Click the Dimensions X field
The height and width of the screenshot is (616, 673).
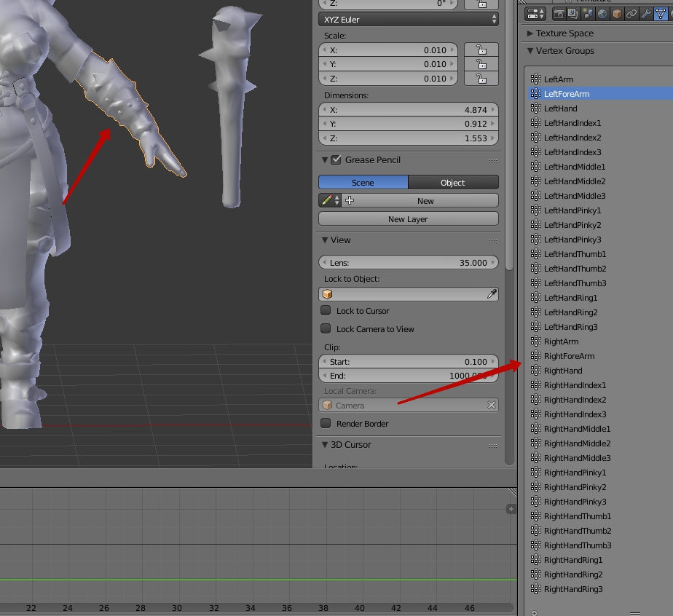409,109
